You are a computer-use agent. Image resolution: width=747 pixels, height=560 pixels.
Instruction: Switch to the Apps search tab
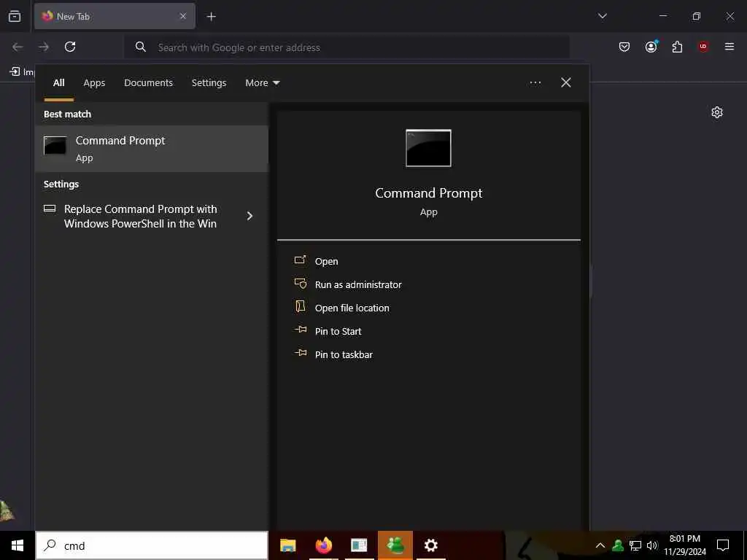(x=94, y=83)
